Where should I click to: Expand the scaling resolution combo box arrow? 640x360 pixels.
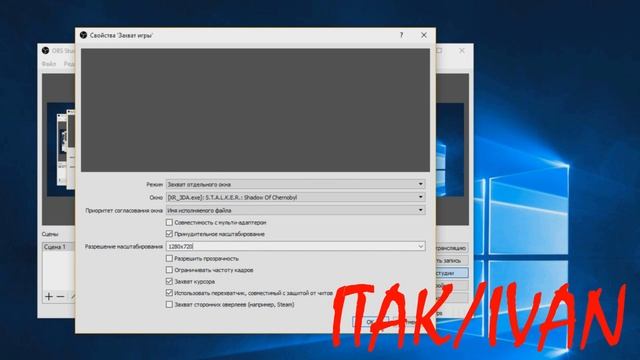420,247
